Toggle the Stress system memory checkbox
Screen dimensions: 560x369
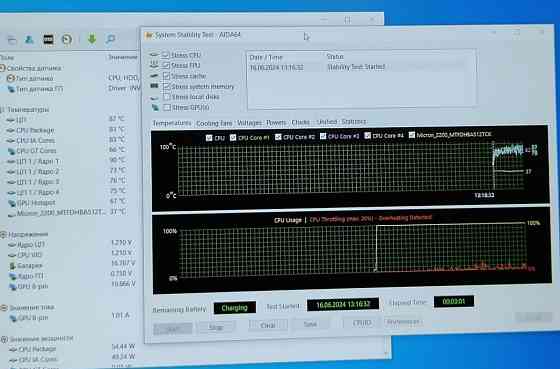[166, 86]
